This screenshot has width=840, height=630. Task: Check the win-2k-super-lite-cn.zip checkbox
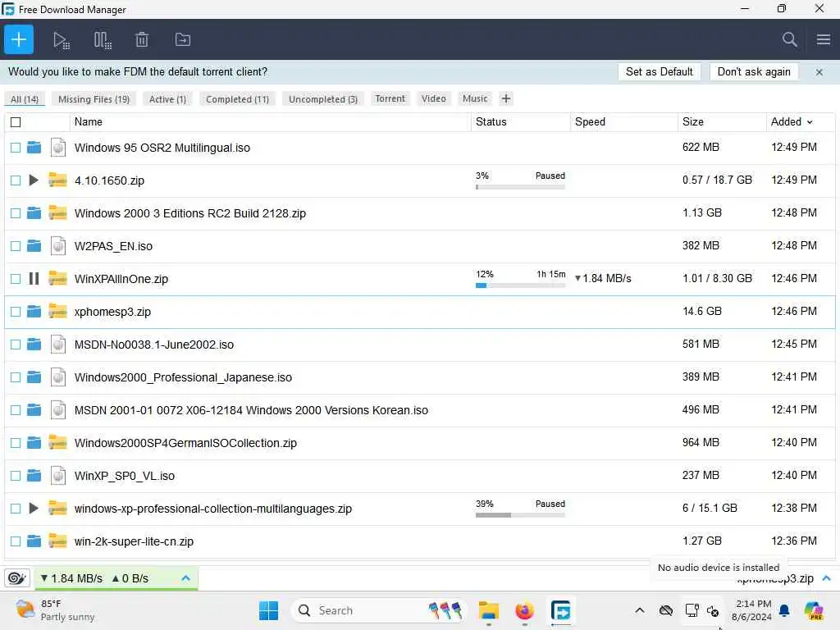pos(16,541)
